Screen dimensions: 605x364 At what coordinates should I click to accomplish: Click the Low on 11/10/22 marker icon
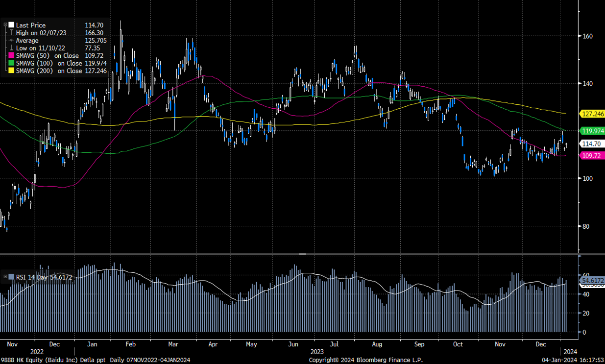11,48
